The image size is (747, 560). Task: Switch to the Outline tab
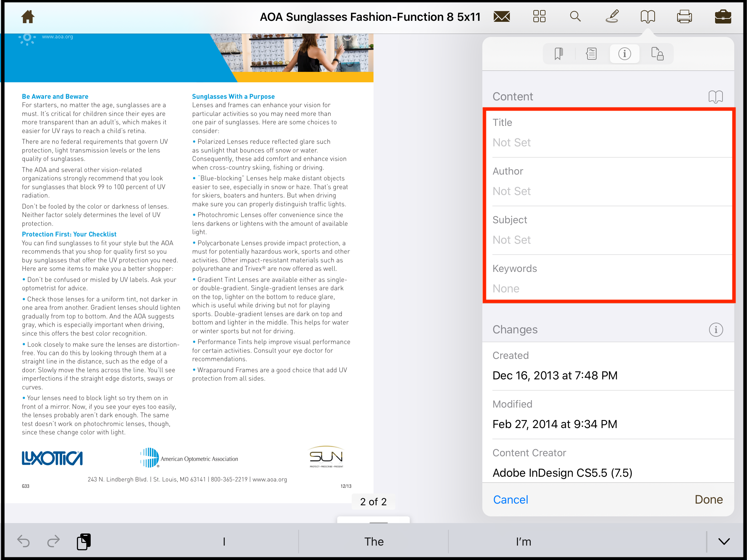tap(591, 53)
